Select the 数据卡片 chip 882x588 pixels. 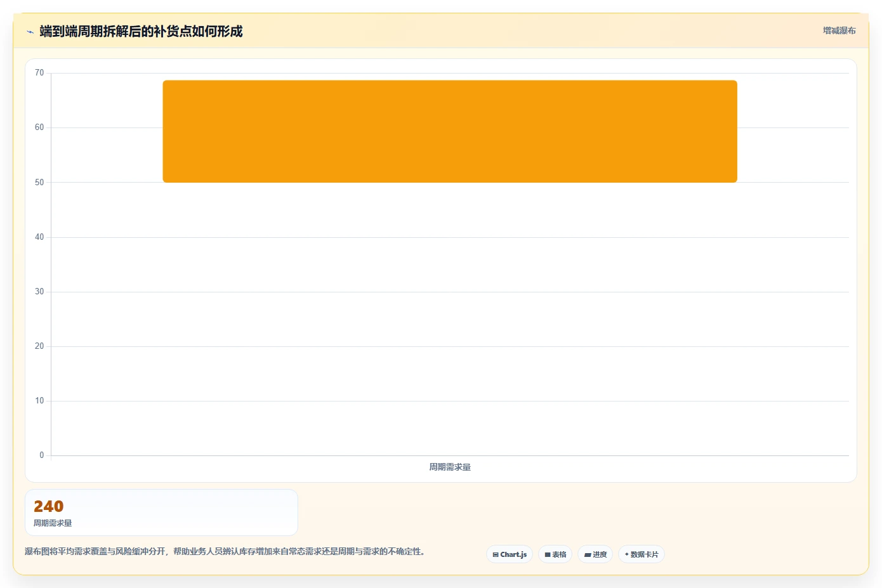[642, 554]
